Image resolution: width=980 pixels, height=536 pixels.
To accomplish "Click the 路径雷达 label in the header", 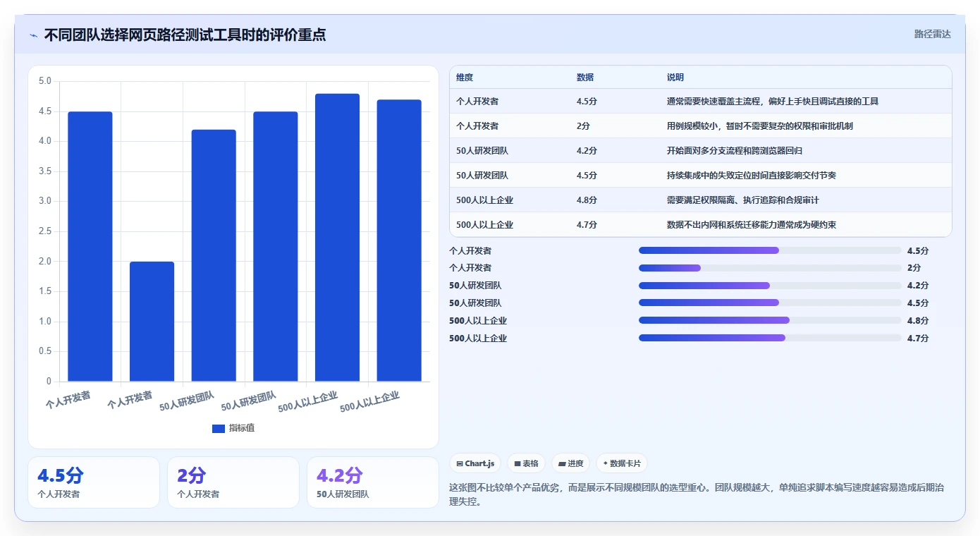I will 932,34.
